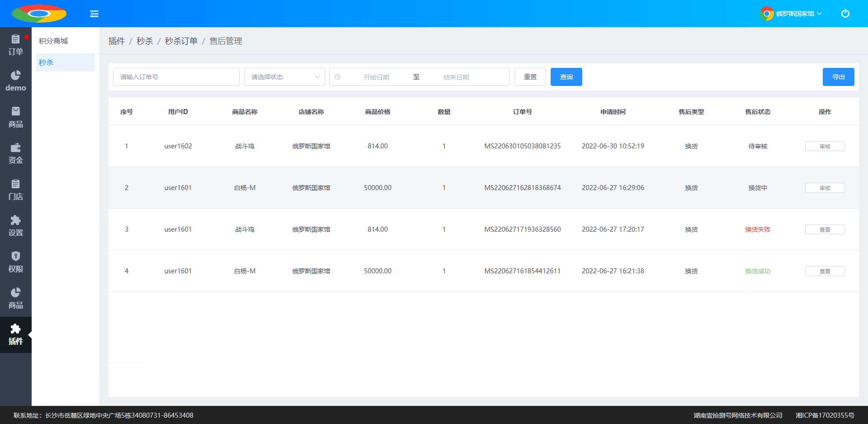Focus the 请输入订单号 order number field
Image resolution: width=868 pixels, height=424 pixels.
coord(176,77)
